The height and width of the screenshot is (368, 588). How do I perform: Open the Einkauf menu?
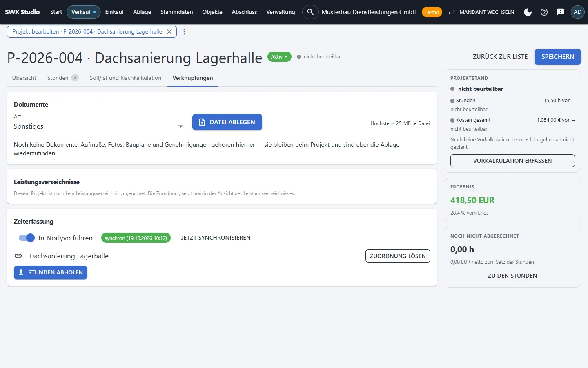[114, 12]
